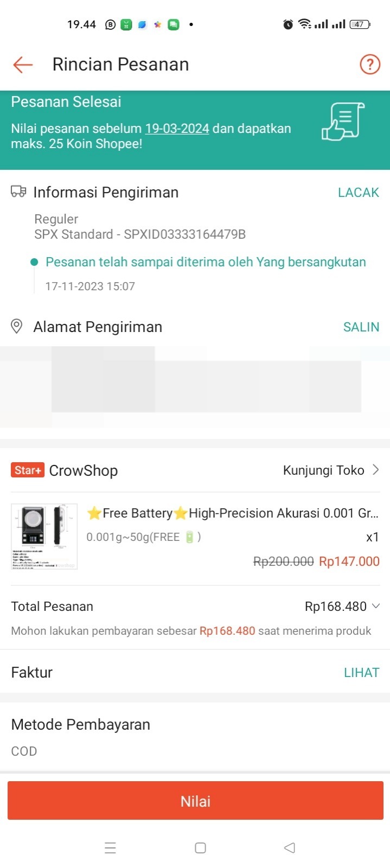Open the CrowShop store name
390x868 pixels.
(x=84, y=470)
